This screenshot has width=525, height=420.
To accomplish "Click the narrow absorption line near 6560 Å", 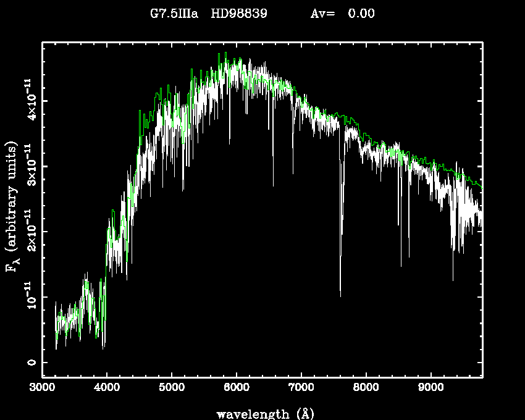I will pos(273,184).
